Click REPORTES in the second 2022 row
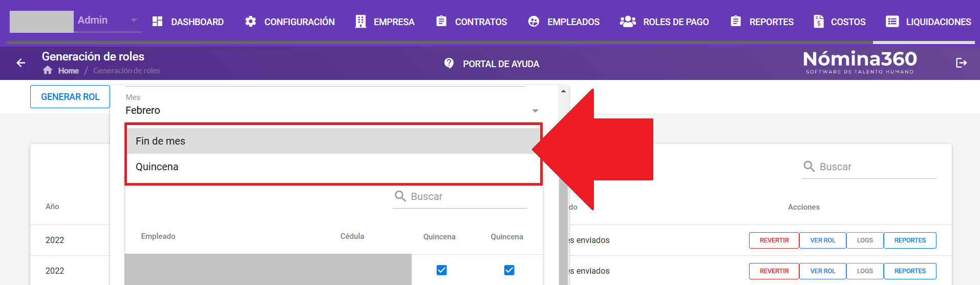Image resolution: width=980 pixels, height=285 pixels. point(910,271)
